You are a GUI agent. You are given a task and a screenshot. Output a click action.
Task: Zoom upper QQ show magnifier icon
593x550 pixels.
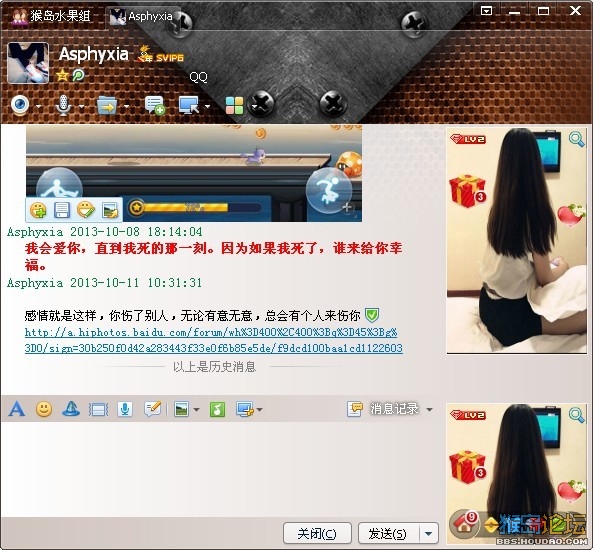coord(577,139)
